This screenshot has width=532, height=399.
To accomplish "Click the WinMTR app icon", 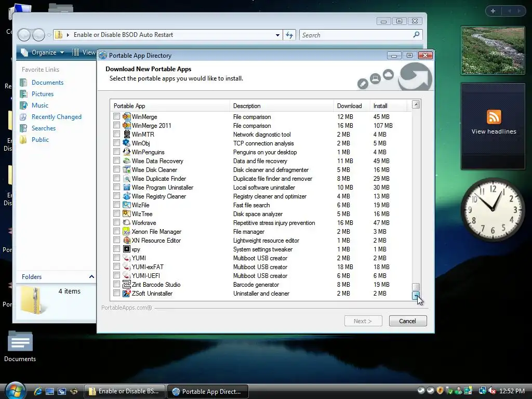I will pyautogui.click(x=127, y=135).
